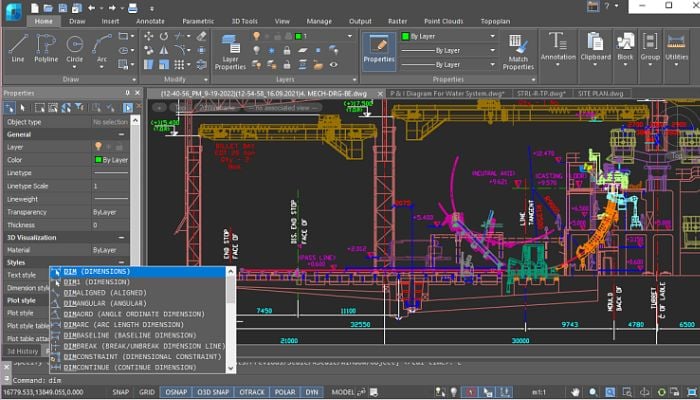This screenshot has width=700, height=400.
Task: Select DIMBASELINE (BASELINE DIMENSION) suggestion
Action: click(138, 335)
